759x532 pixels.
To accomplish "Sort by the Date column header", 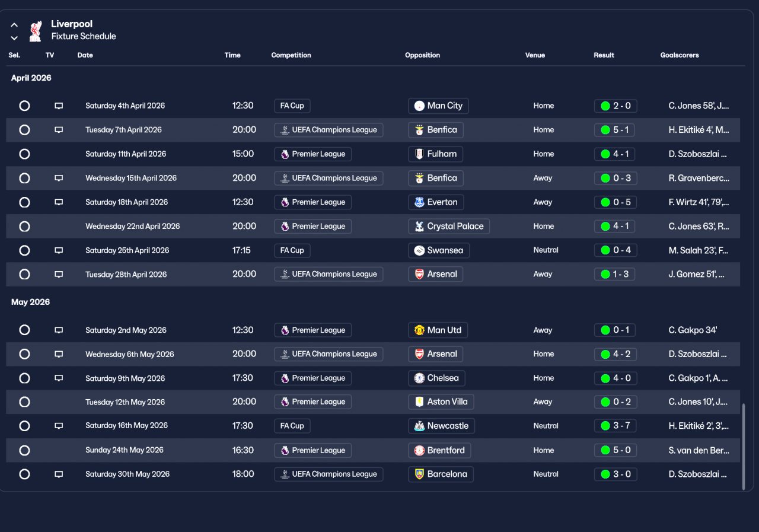I will pos(85,55).
